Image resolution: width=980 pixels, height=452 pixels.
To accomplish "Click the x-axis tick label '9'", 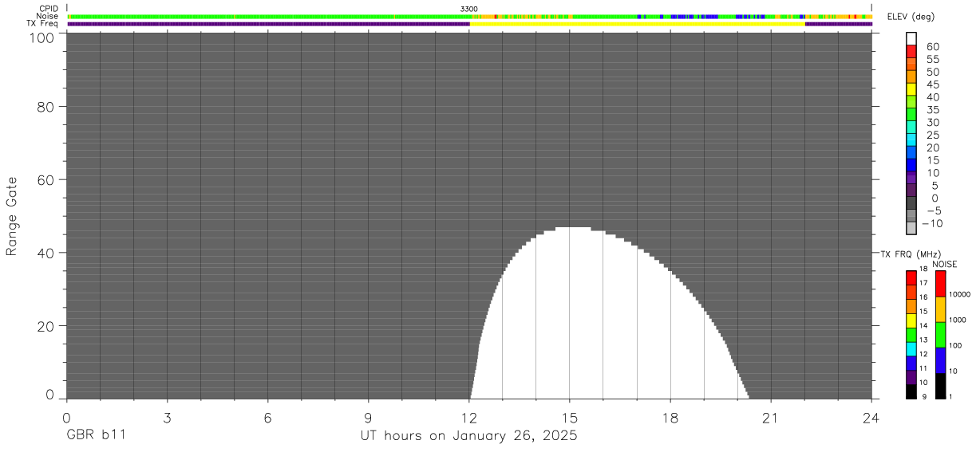I will [368, 417].
